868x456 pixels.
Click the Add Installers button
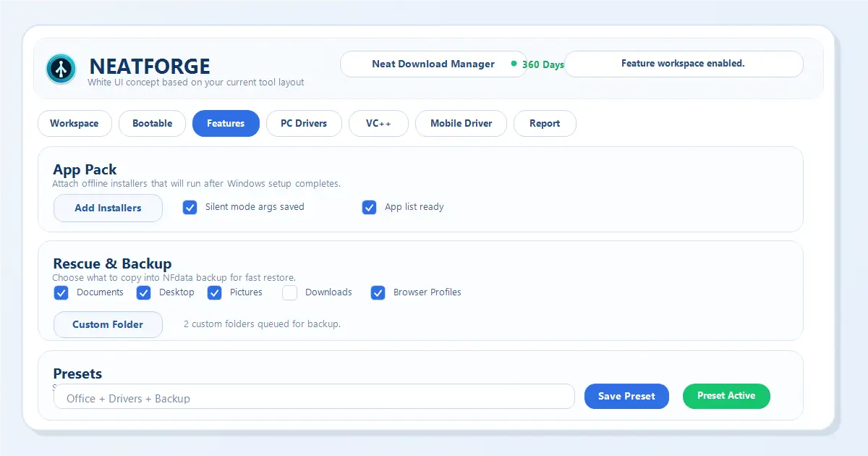tap(108, 208)
